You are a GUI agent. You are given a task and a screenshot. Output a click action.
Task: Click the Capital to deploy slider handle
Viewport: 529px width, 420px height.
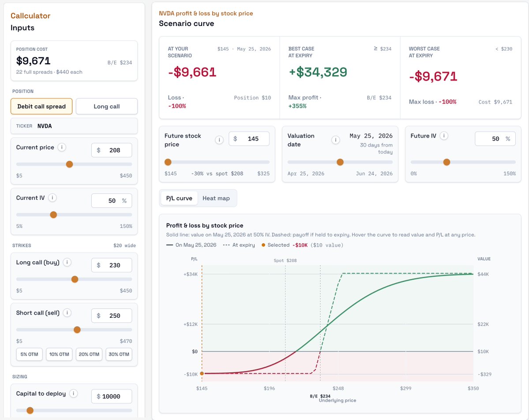tap(30, 410)
